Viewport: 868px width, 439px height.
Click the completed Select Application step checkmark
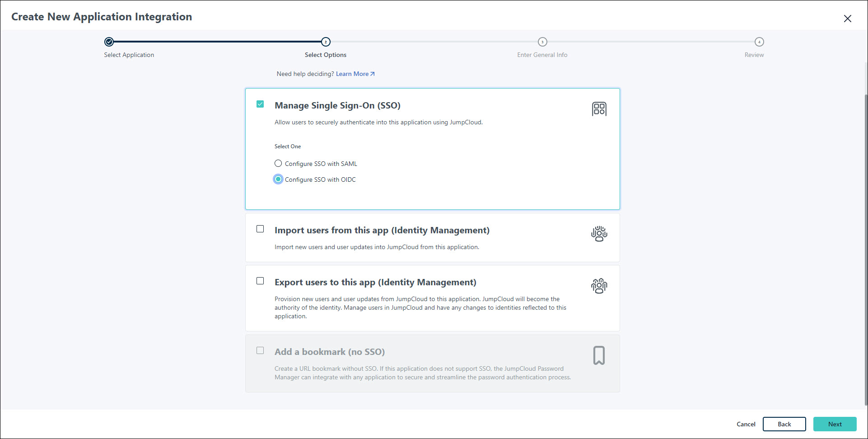click(x=108, y=42)
